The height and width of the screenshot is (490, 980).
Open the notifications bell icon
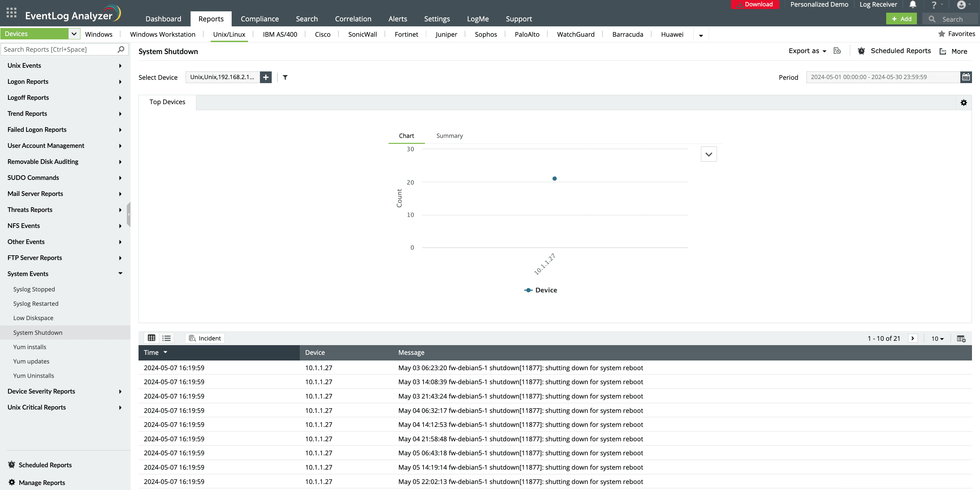tap(912, 5)
